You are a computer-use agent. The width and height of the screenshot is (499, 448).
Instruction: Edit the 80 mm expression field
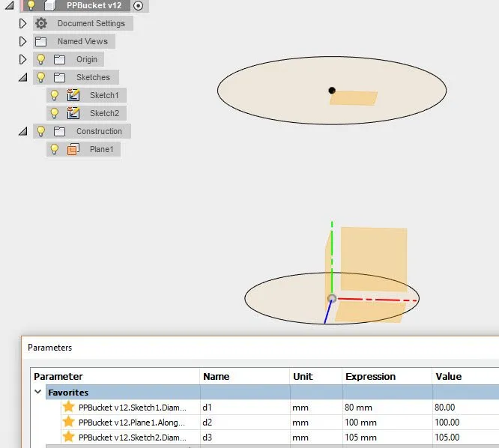click(x=387, y=408)
